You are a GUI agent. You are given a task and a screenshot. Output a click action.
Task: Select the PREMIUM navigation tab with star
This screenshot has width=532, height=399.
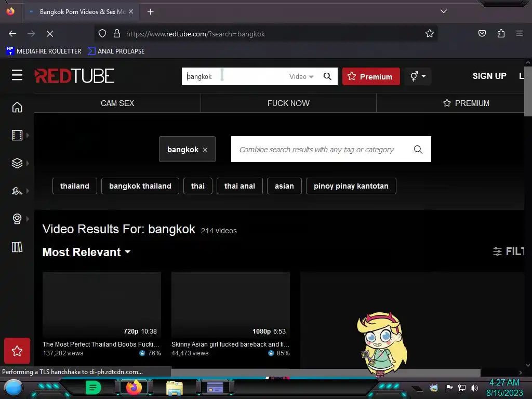[466, 103]
